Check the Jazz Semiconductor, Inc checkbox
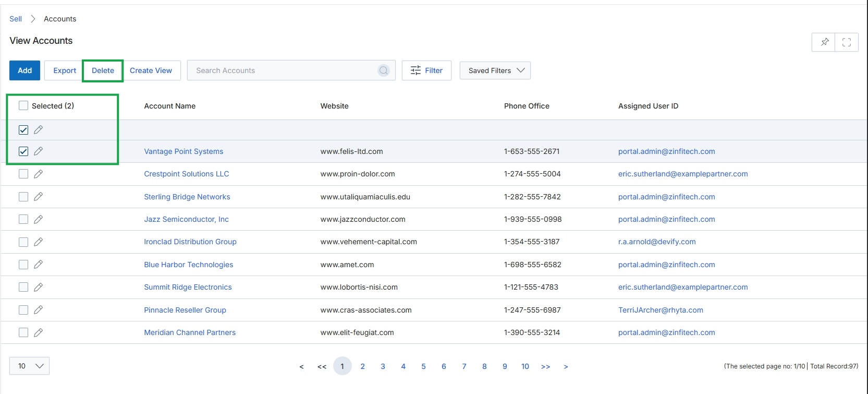This screenshot has width=868, height=394. (23, 219)
